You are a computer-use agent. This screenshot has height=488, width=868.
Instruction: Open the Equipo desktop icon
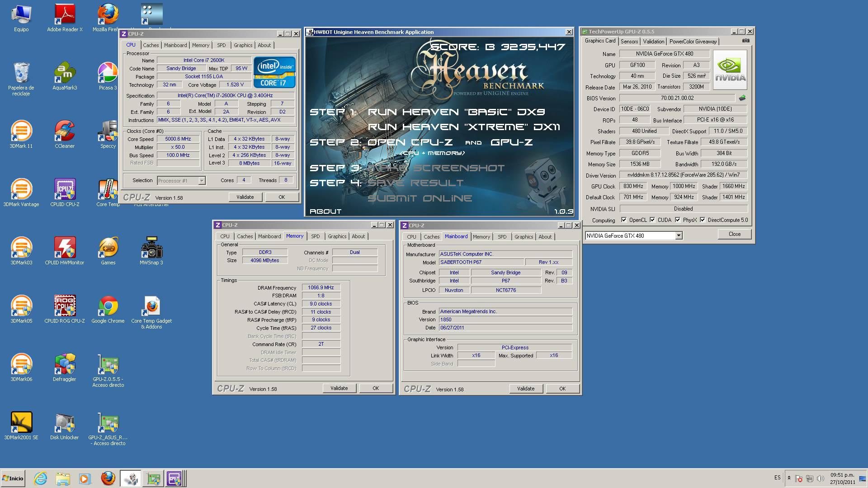(21, 18)
